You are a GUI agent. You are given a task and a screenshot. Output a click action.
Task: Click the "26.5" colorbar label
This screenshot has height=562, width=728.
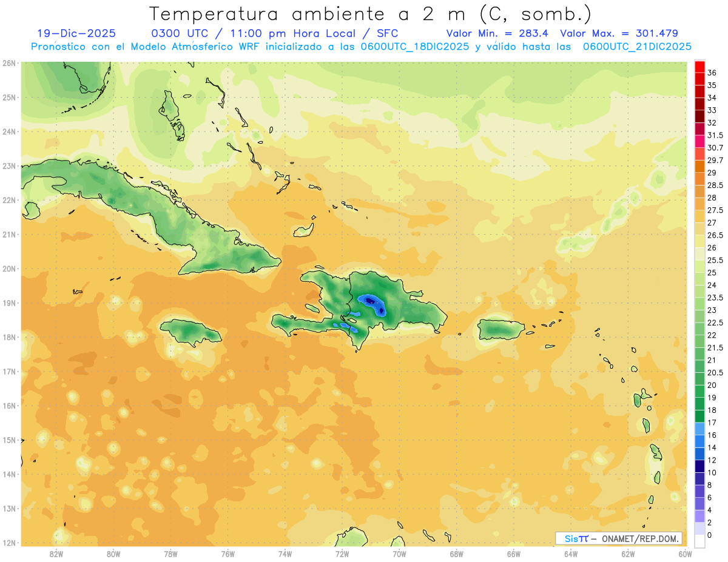715,235
